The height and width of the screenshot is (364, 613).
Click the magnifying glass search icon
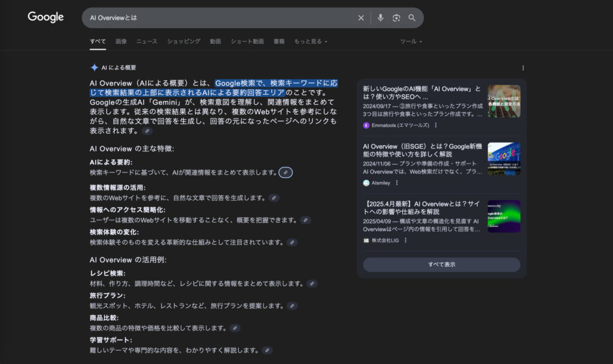412,17
